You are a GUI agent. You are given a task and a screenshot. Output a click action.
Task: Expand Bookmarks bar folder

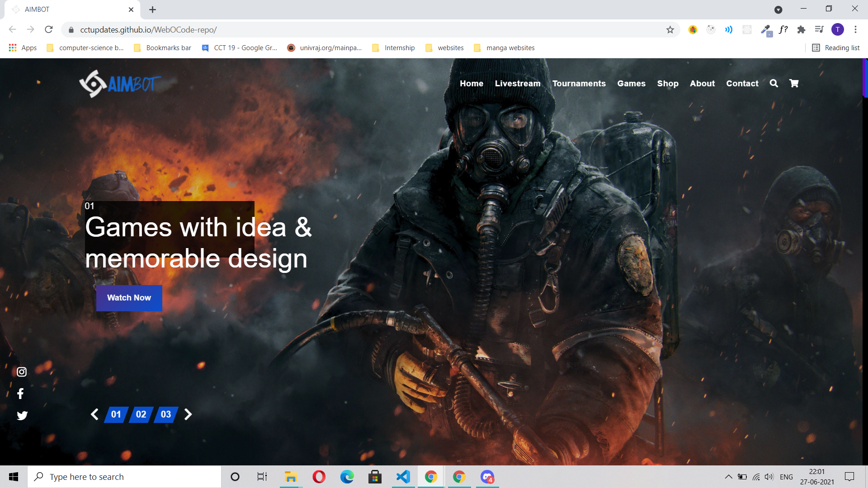(163, 48)
